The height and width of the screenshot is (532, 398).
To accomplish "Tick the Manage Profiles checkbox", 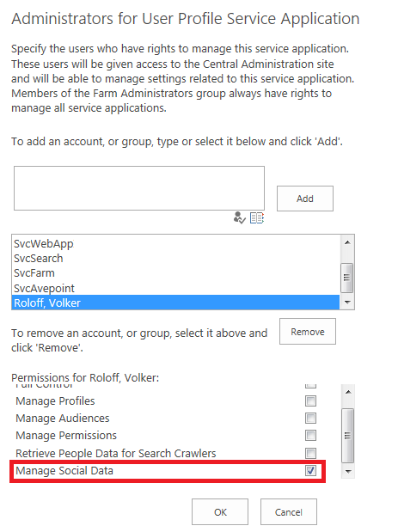I will [310, 401].
